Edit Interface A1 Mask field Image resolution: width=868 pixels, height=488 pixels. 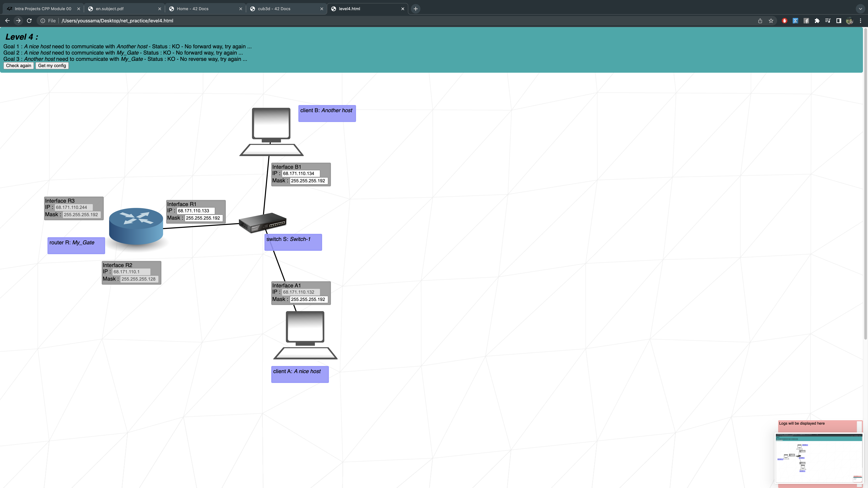[x=309, y=299]
